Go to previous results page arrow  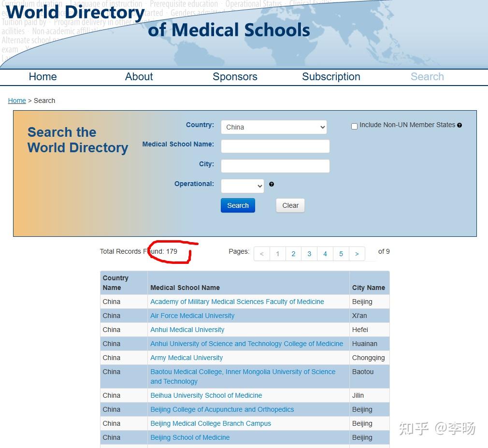(262, 254)
